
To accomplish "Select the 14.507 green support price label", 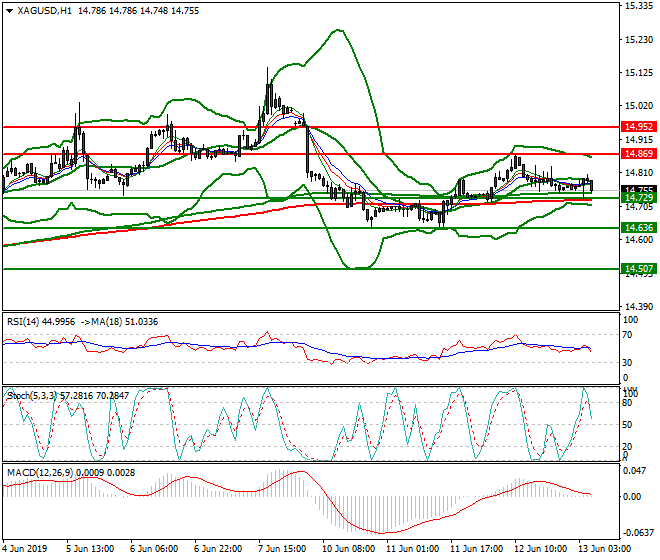I will pos(639,269).
